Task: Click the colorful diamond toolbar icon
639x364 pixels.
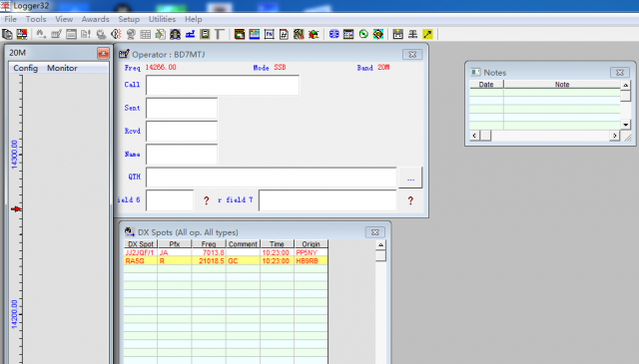Action: click(378, 34)
